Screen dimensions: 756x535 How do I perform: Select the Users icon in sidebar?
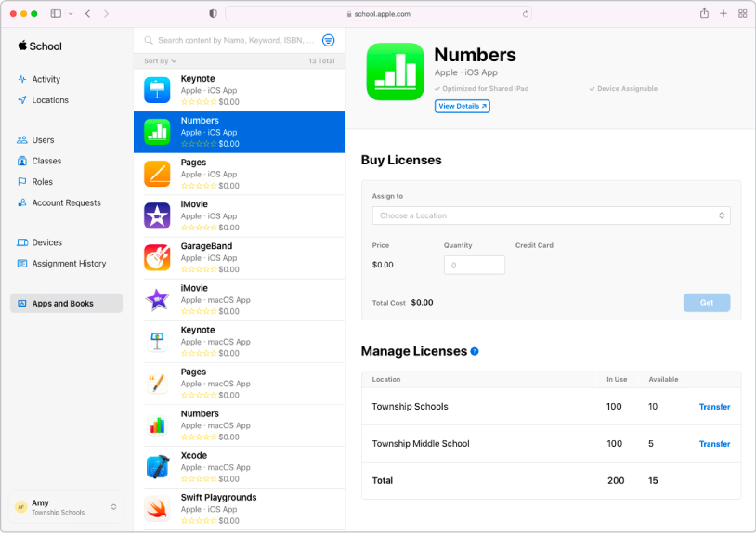20,139
